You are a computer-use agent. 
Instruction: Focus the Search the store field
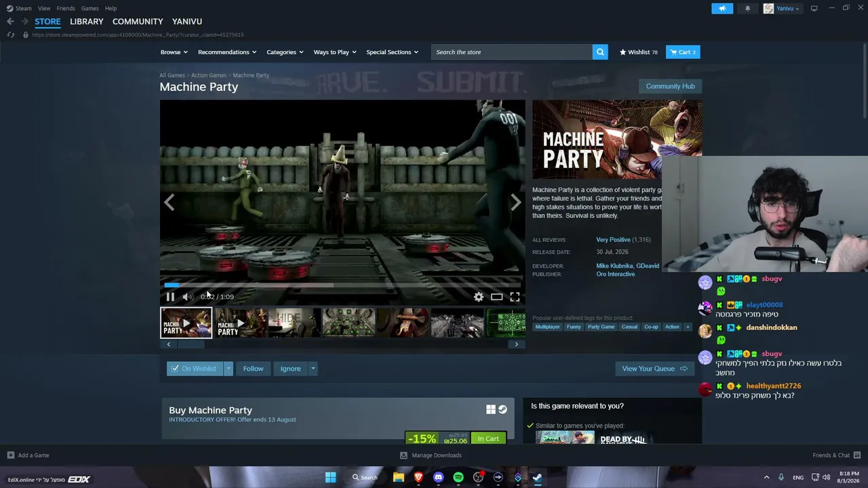click(x=512, y=52)
